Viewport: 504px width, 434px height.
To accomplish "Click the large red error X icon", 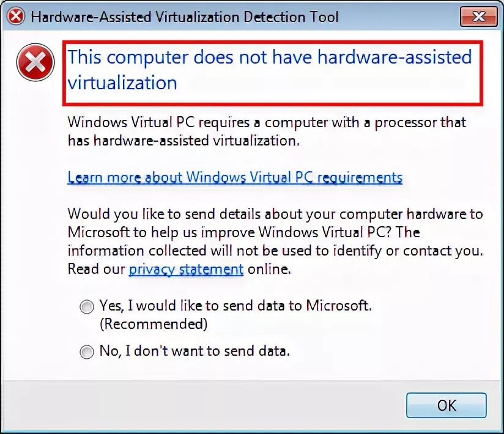I will [x=35, y=62].
